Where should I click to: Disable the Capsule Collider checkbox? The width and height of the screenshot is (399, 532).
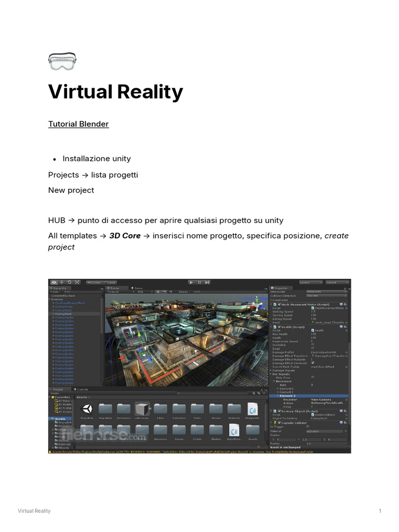tap(279, 423)
